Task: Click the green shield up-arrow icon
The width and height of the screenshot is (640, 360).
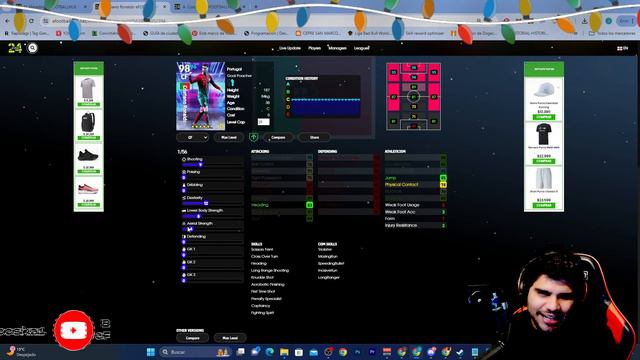Action: [x=253, y=137]
